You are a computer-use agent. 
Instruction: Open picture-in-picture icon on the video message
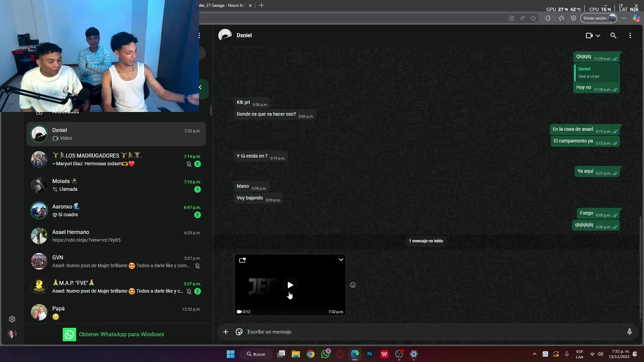click(x=242, y=260)
